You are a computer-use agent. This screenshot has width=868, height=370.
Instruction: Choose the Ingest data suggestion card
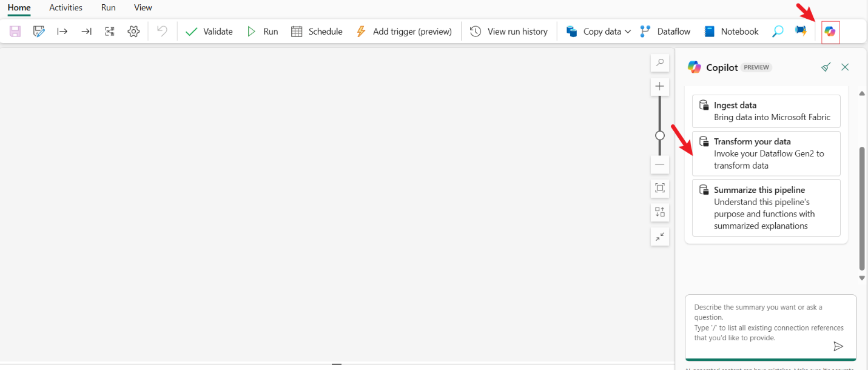click(766, 111)
